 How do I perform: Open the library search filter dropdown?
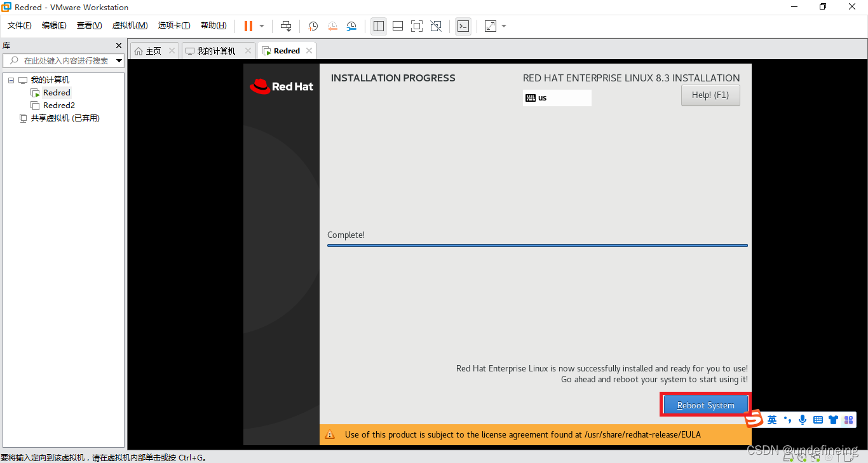point(119,61)
